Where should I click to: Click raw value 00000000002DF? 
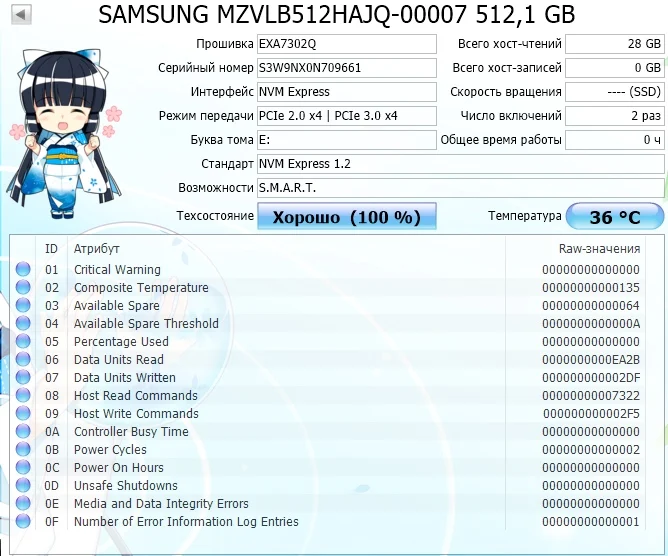point(590,377)
